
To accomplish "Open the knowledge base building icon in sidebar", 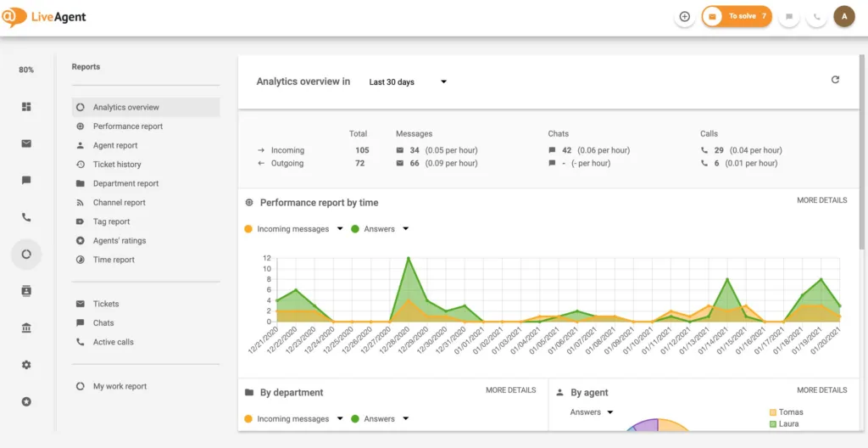I will tap(26, 328).
